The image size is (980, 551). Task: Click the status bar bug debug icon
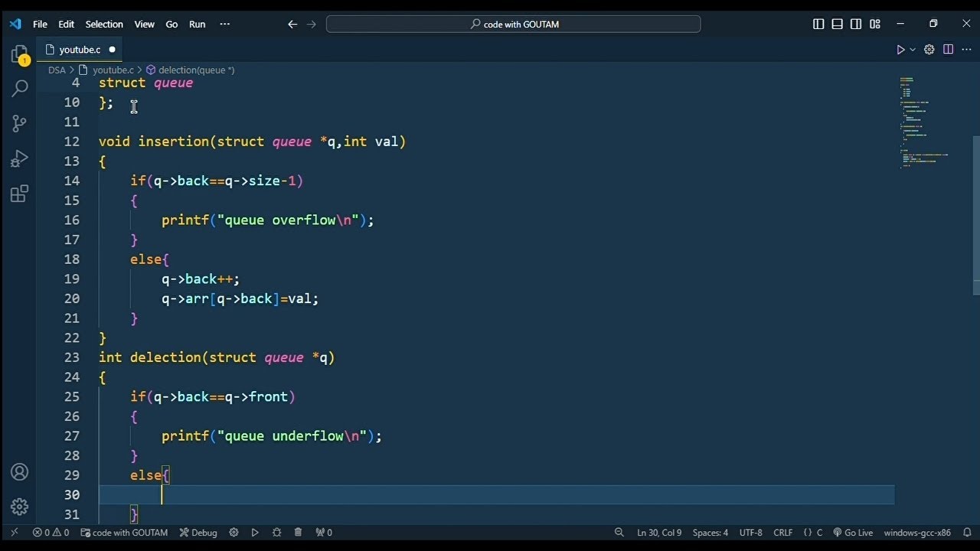(276, 533)
